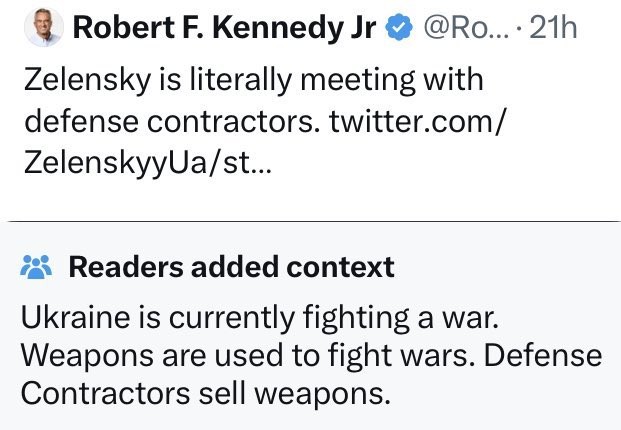Click the divider line above the context note
The height and width of the screenshot is (430, 621).
pos(310,218)
